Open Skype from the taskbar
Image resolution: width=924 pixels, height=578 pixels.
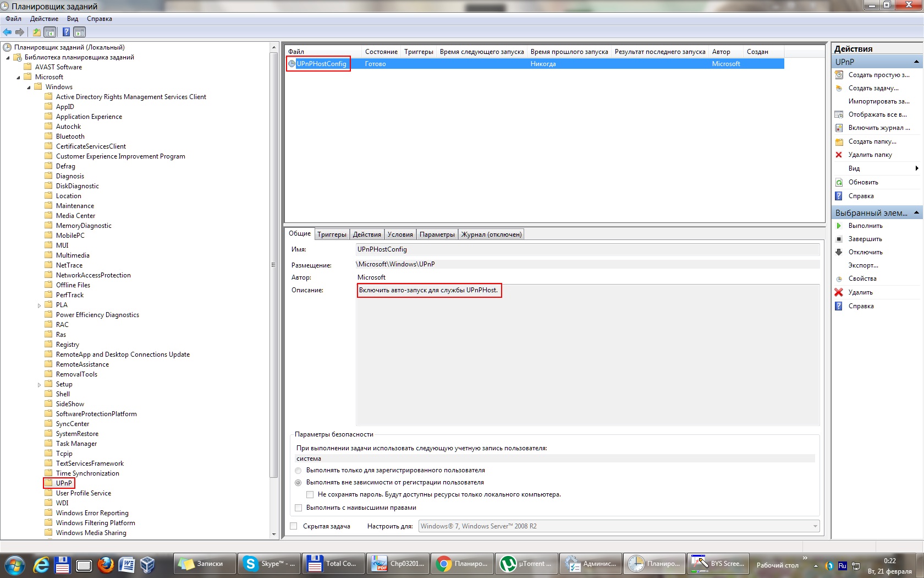269,564
